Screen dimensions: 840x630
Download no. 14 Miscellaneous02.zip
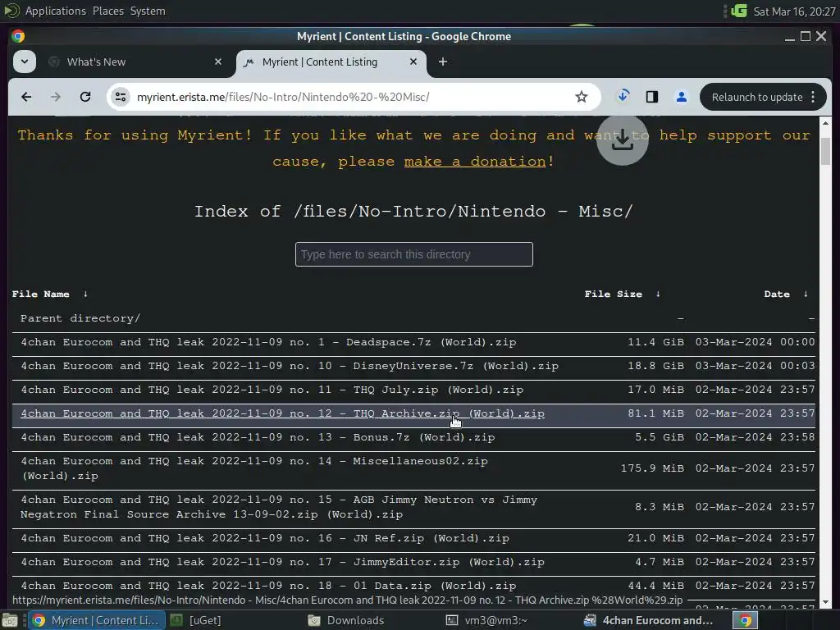click(x=254, y=468)
